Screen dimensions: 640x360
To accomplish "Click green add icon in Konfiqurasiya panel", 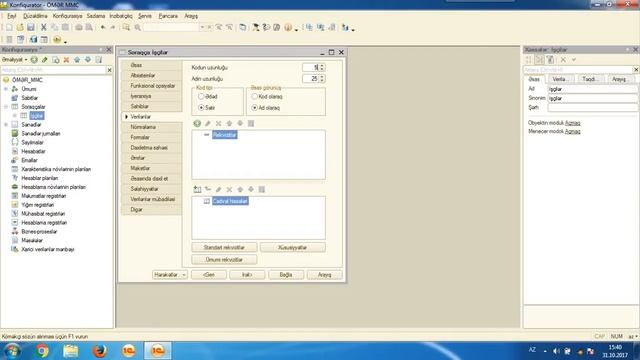I will click(34, 60).
